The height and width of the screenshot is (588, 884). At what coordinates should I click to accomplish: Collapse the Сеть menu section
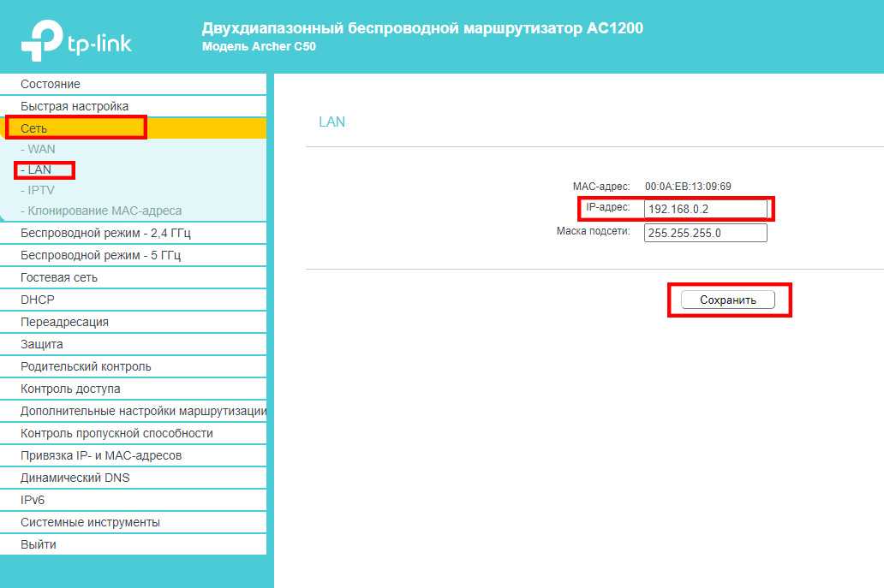pos(34,128)
